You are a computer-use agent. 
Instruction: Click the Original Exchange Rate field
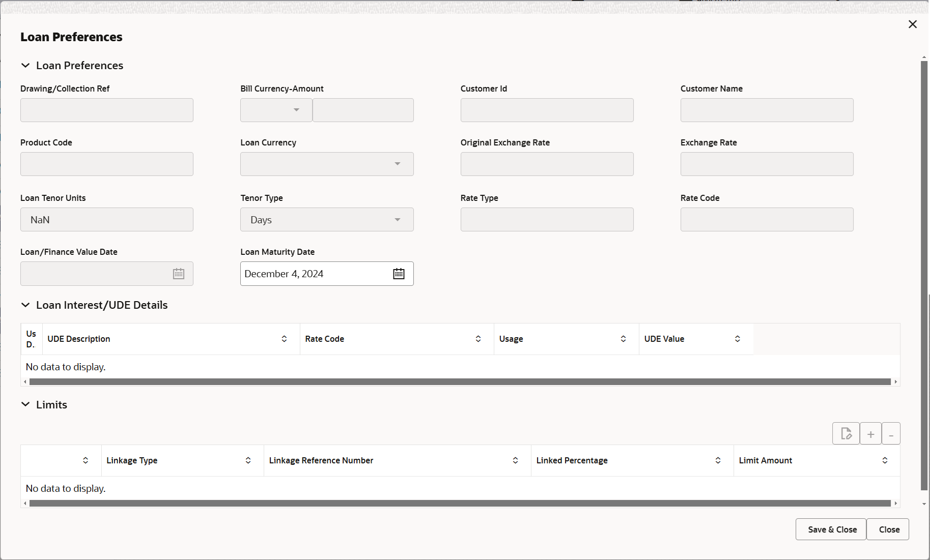[x=547, y=164]
